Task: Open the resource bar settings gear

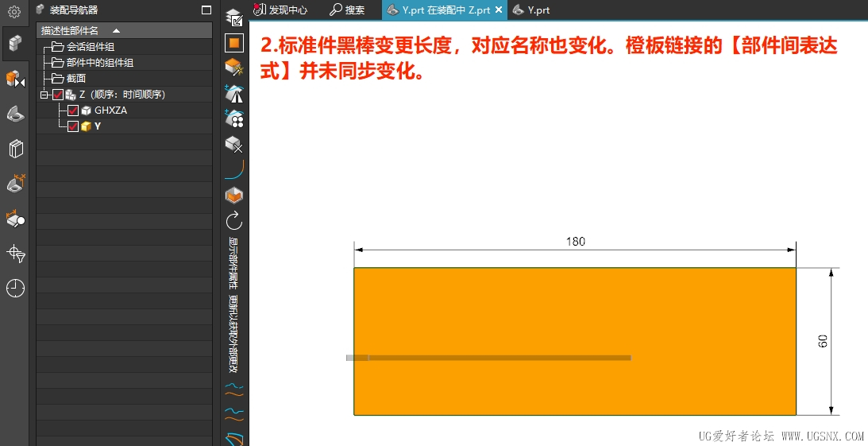Action: coord(14,11)
